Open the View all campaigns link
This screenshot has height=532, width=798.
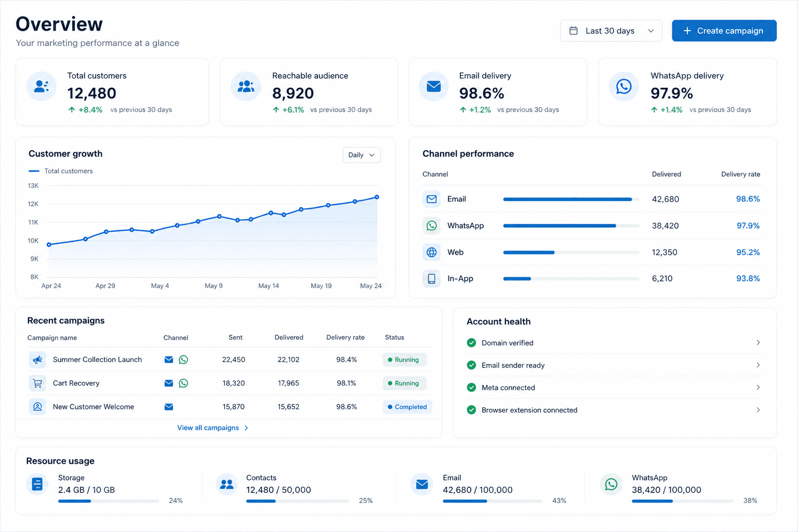213,428
